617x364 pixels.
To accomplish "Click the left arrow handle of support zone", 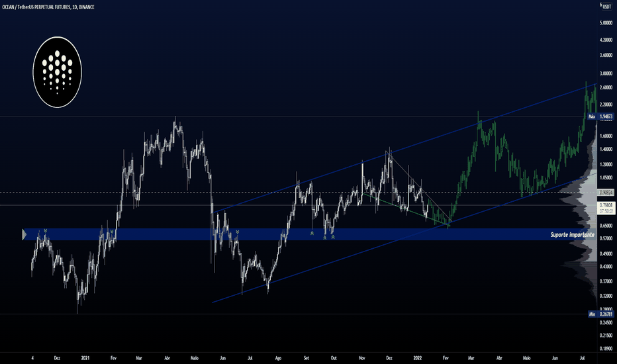I will coord(24,234).
